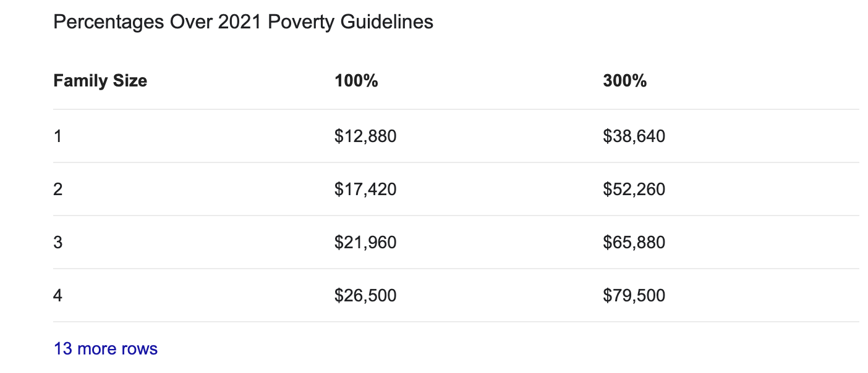Viewport: 868px width, 373px height.
Task: Select the $17,420 cell
Action: (x=365, y=189)
